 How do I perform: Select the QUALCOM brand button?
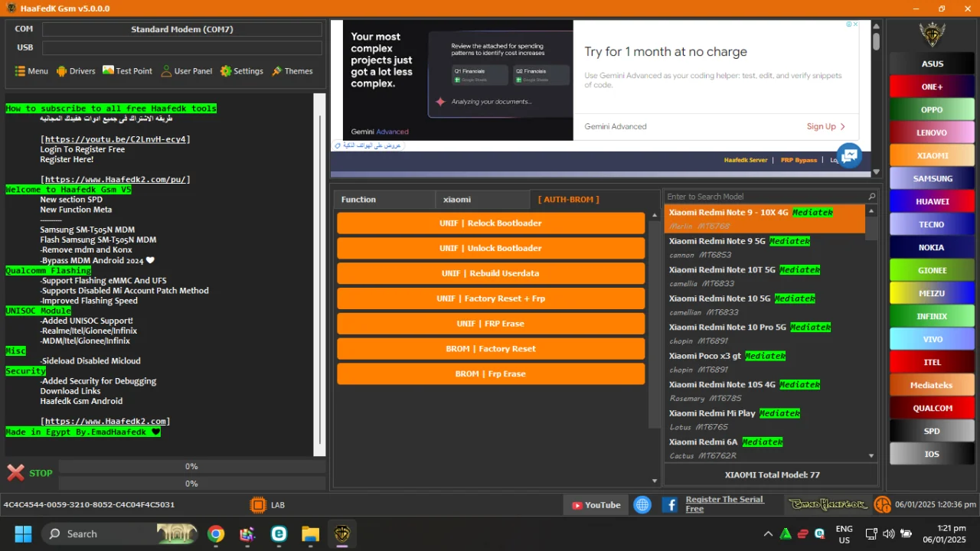(932, 408)
